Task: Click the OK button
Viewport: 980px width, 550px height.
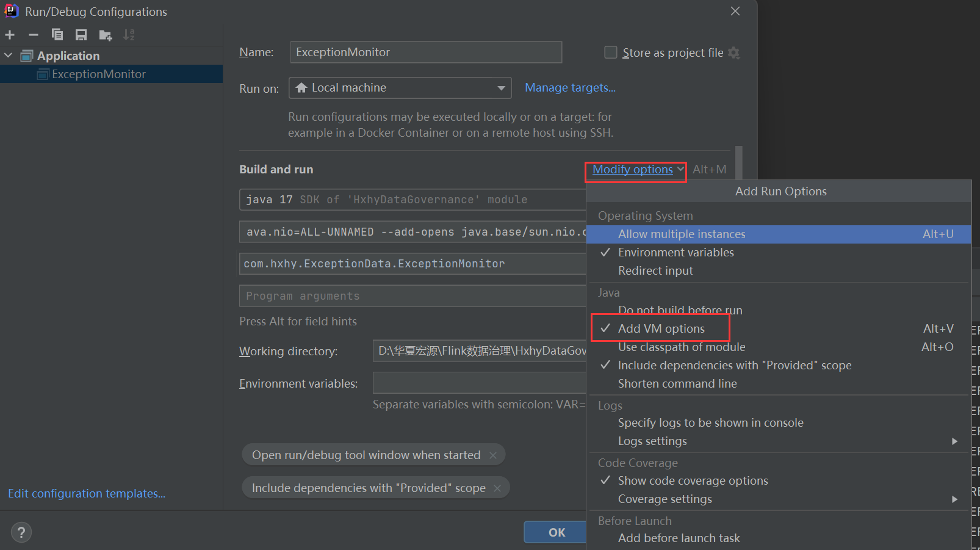Action: coord(555,532)
